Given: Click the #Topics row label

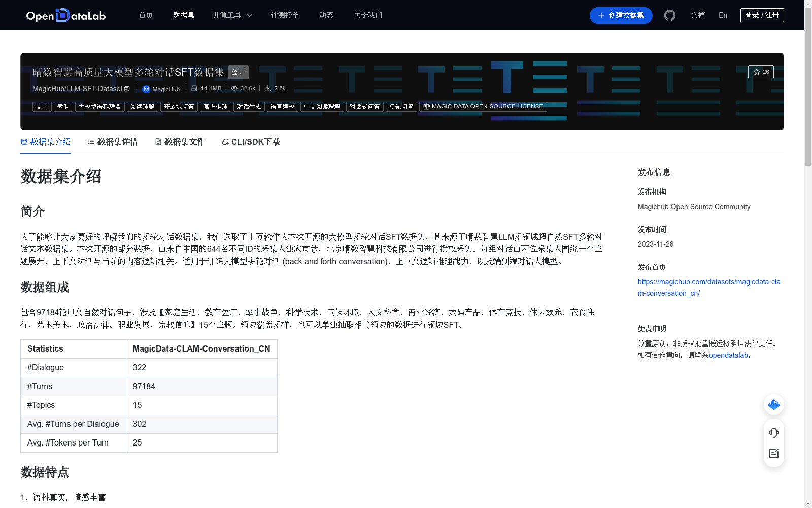Looking at the screenshot, I should click(73, 405).
